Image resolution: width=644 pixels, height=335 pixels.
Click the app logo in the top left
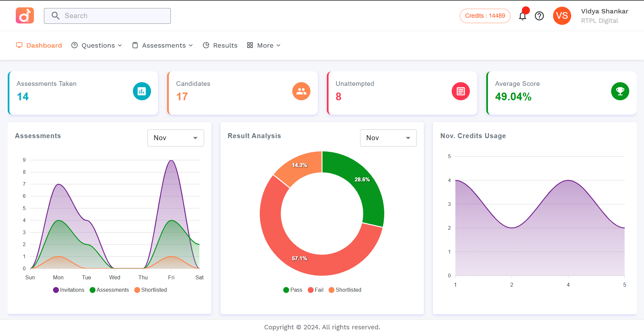coord(24,15)
